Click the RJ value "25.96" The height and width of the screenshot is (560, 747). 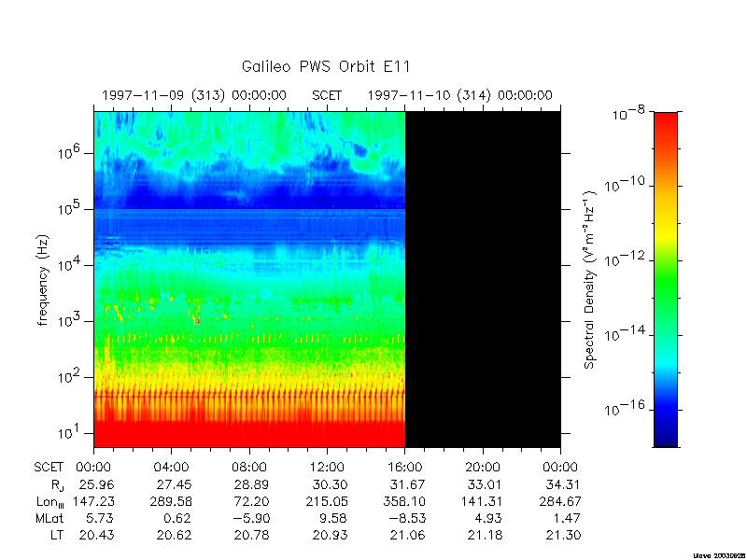[x=97, y=484]
